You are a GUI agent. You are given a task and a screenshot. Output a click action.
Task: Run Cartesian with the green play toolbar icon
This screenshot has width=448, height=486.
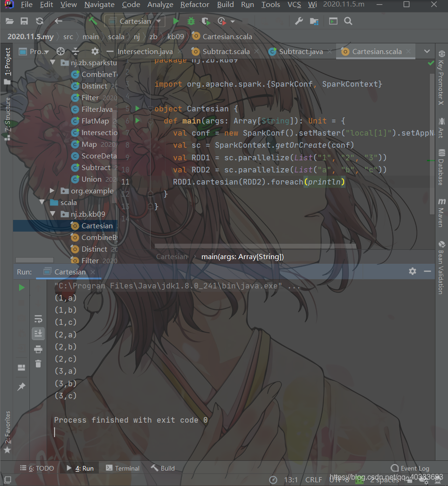(176, 21)
